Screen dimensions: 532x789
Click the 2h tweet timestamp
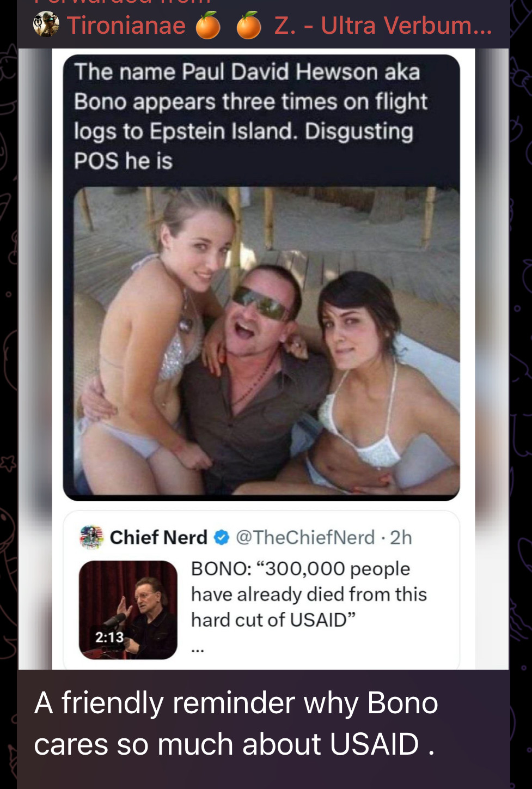pyautogui.click(x=401, y=537)
